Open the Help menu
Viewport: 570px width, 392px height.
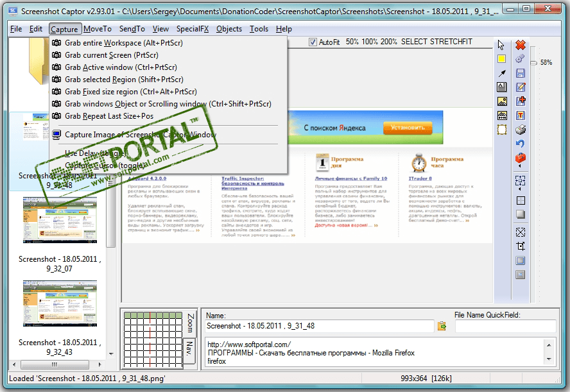(x=284, y=29)
